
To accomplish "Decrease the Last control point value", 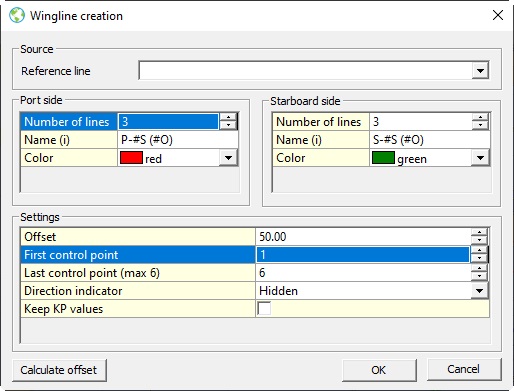I will pos(479,277).
